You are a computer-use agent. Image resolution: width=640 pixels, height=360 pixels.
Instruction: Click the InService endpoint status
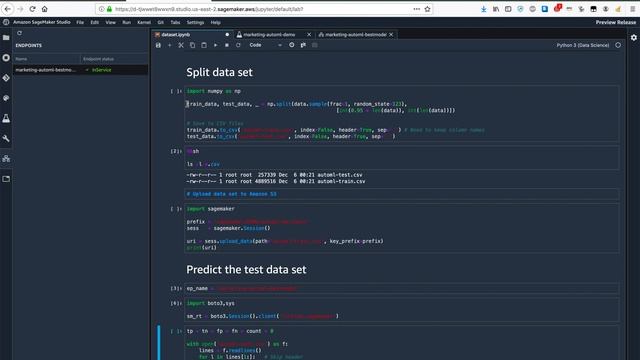pyautogui.click(x=102, y=70)
